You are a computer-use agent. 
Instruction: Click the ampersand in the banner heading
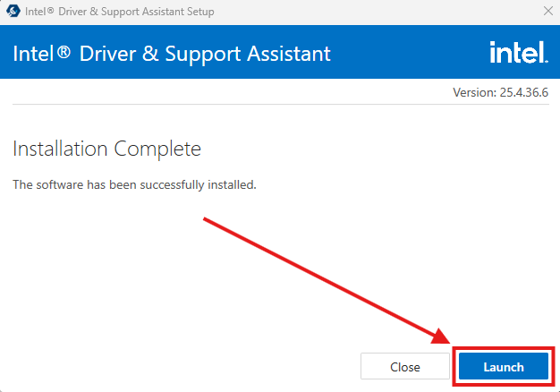(x=150, y=54)
